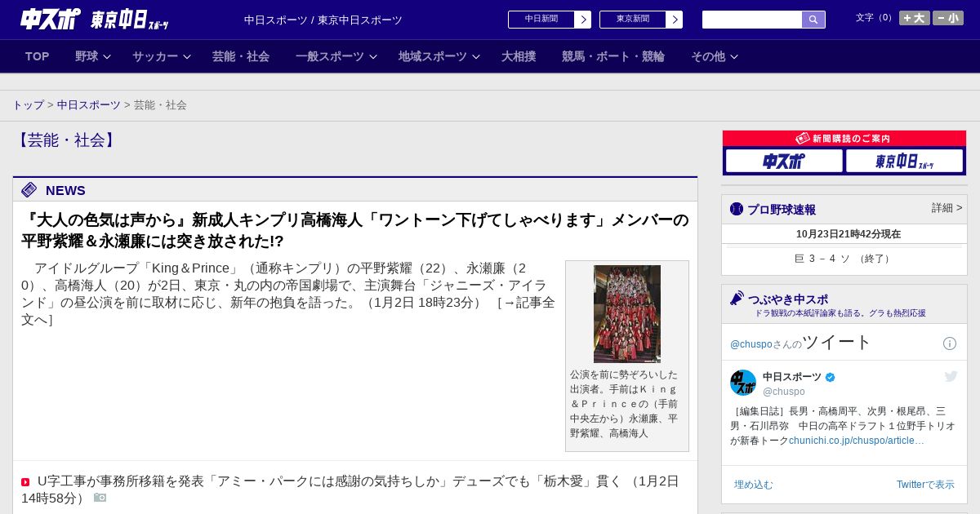Open 中日スポーツ Twitter account name
This screenshot has height=514, width=980.
(792, 377)
